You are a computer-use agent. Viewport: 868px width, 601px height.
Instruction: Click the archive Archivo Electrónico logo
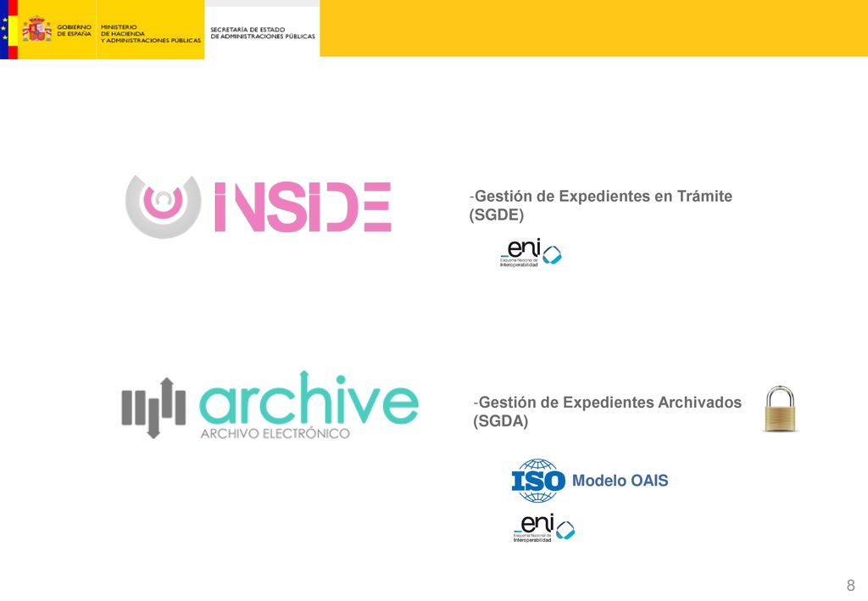[x=270, y=405]
